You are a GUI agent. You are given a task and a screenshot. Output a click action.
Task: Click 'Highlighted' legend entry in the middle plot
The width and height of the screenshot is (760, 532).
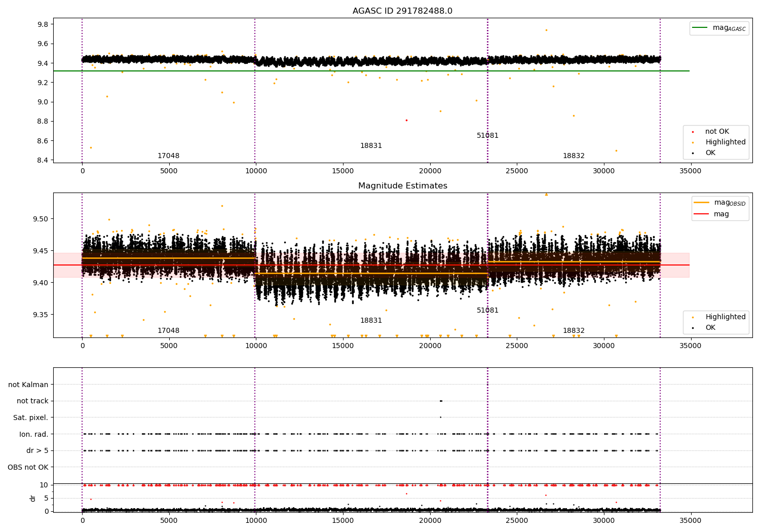(719, 317)
